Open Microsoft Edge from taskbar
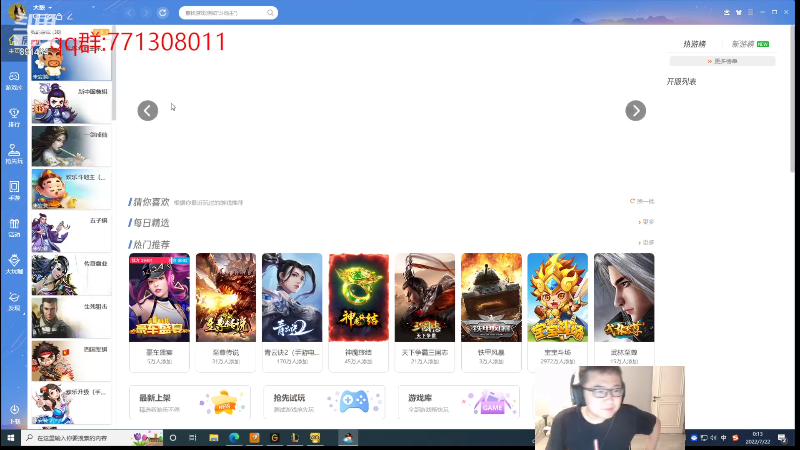Viewport: 800px width, 450px height. pos(234,438)
